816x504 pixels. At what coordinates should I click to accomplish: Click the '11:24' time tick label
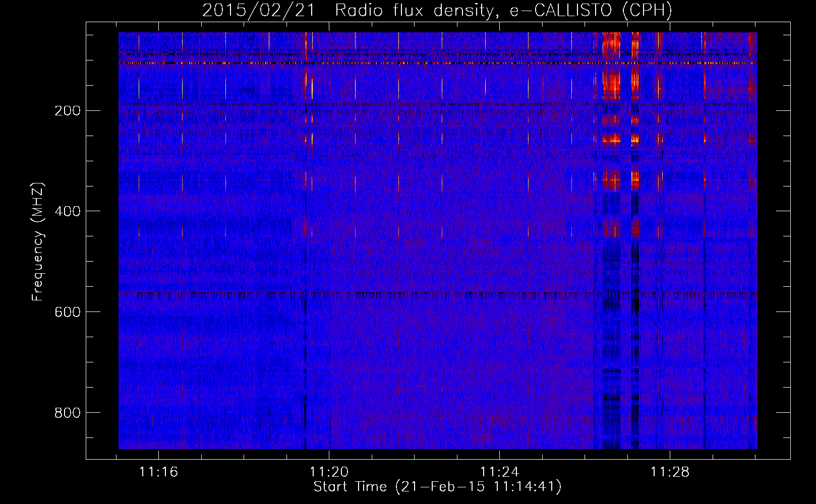[x=500, y=472]
